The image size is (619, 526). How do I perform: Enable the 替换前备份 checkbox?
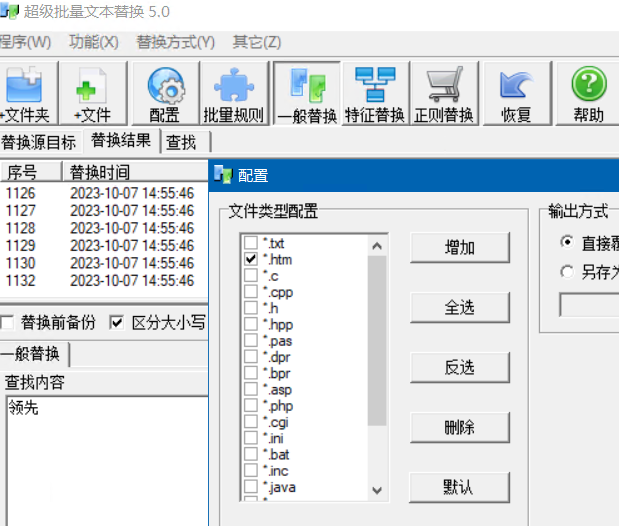[x=8, y=322]
